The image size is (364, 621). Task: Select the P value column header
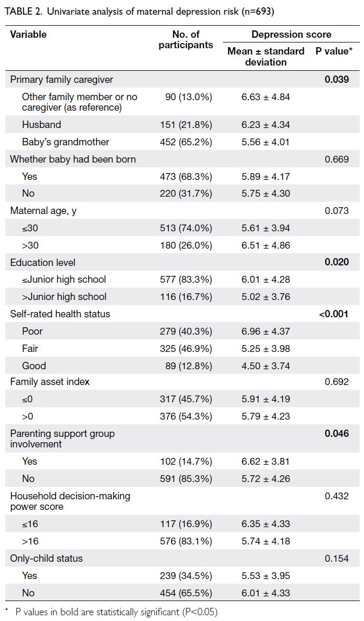click(x=334, y=51)
